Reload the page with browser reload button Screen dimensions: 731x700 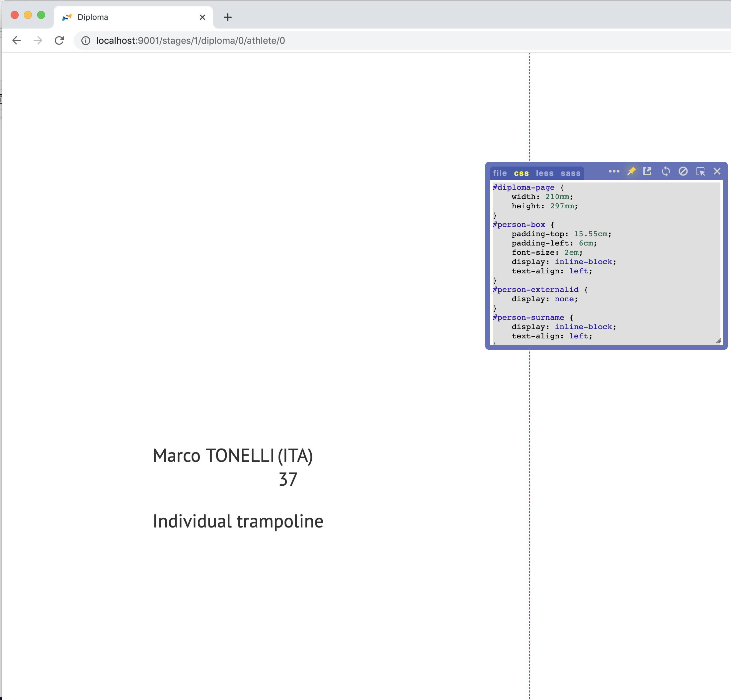tap(59, 40)
